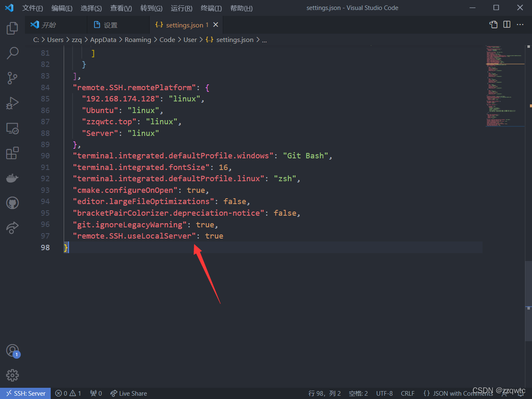Open the 文件(F) menu

coord(32,8)
